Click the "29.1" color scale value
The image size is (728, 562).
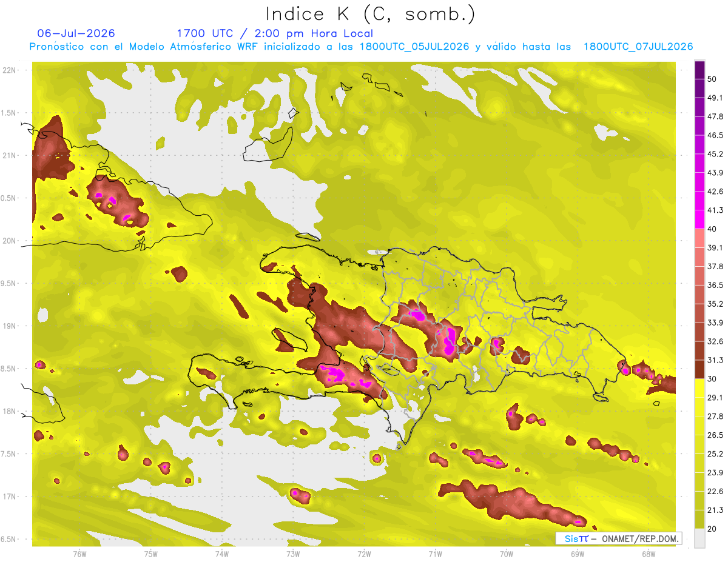[x=715, y=398]
